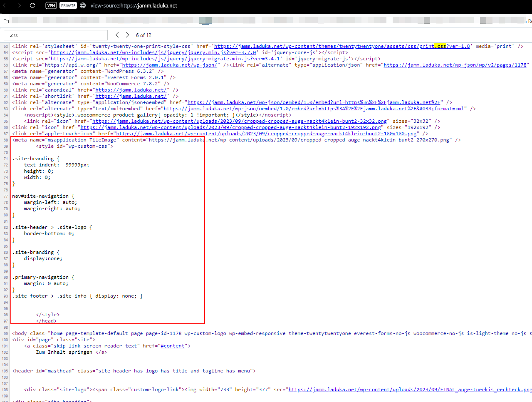Click the '.site-header > .site-logo {' selector
This screenshot has width=532, height=402.
click(x=52, y=227)
